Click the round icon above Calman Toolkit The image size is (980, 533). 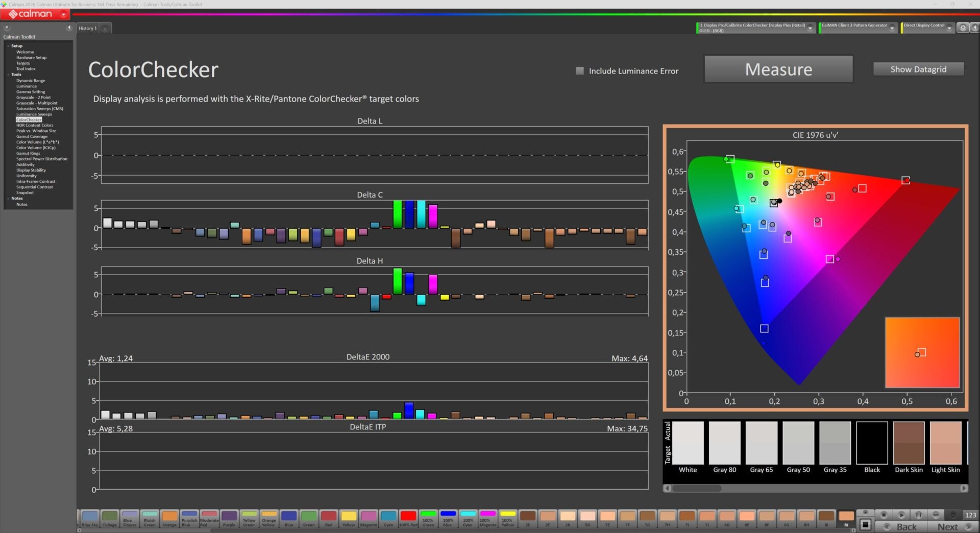7,28
